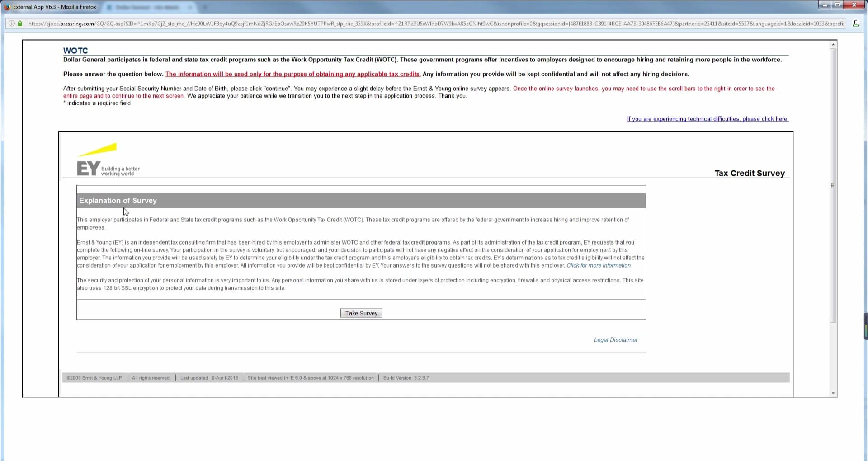Open the technical difficulties link
Screen dimensions: 868x461
click(x=708, y=119)
